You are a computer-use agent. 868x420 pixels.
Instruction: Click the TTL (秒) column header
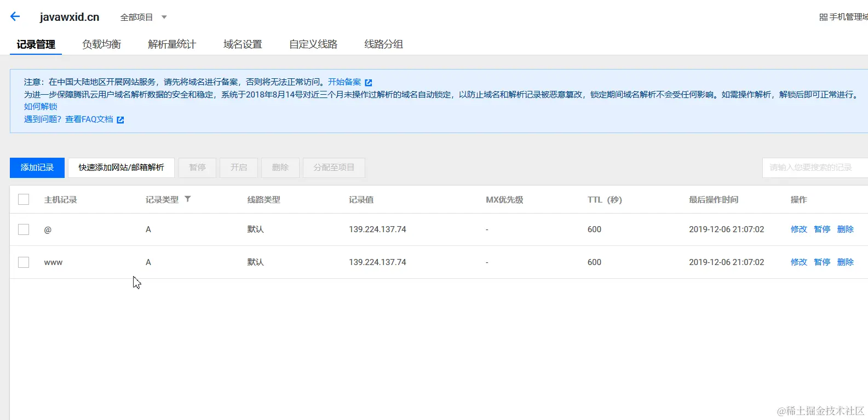tap(605, 200)
